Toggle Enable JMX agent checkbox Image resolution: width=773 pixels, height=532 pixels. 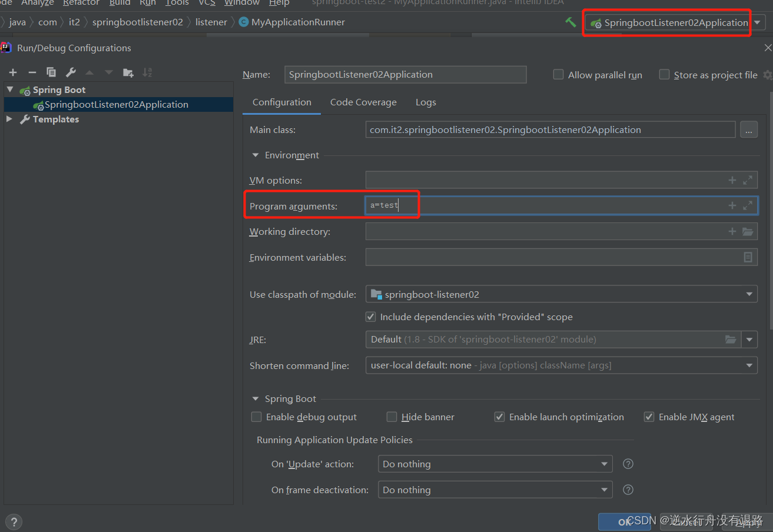649,417
